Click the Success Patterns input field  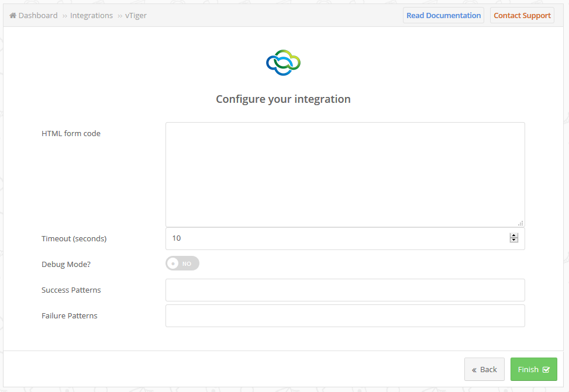click(345, 290)
